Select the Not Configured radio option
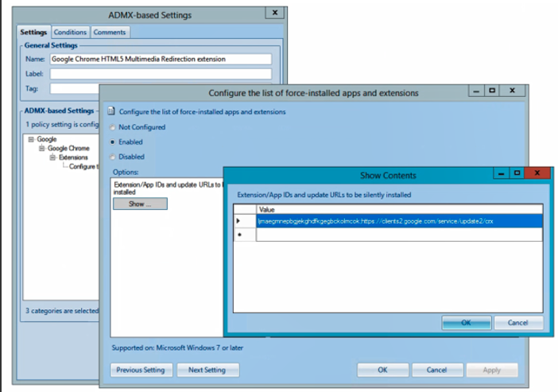Viewport: 558px width, 392px height. click(112, 127)
